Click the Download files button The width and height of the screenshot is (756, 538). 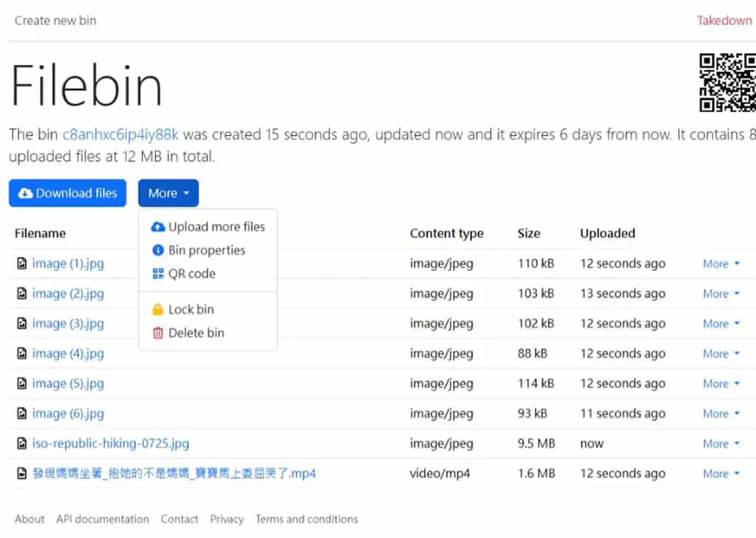[67, 193]
